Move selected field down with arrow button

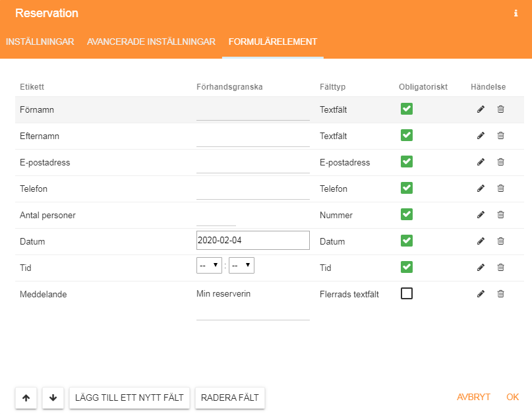(x=53, y=398)
